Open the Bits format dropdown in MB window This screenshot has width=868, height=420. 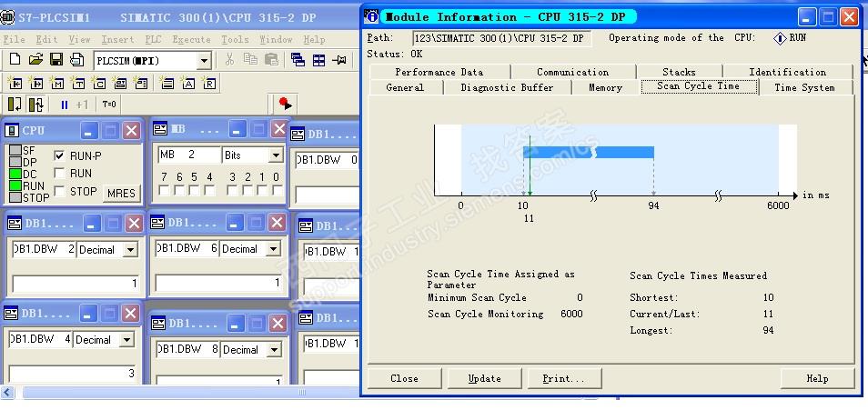tap(276, 155)
